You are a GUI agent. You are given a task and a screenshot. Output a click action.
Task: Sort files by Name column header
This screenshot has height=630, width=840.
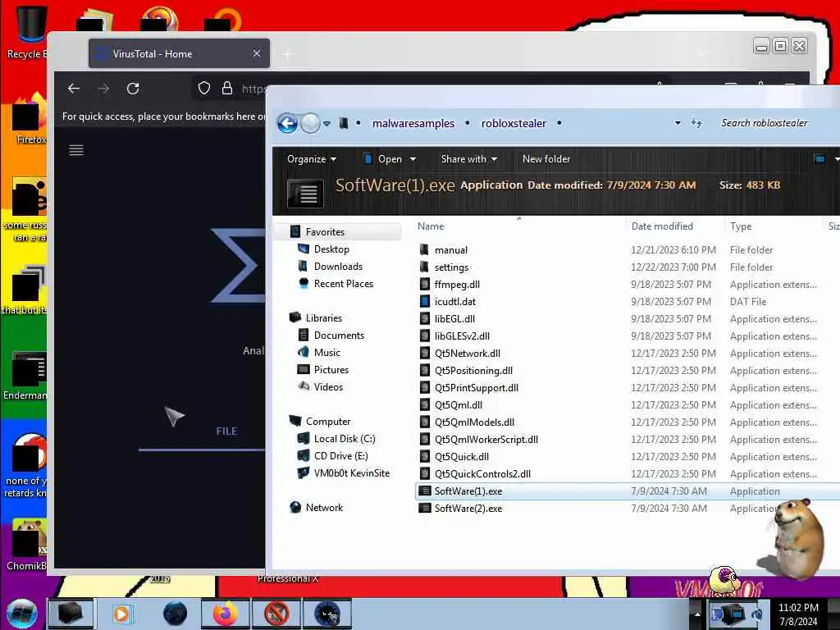[430, 226]
